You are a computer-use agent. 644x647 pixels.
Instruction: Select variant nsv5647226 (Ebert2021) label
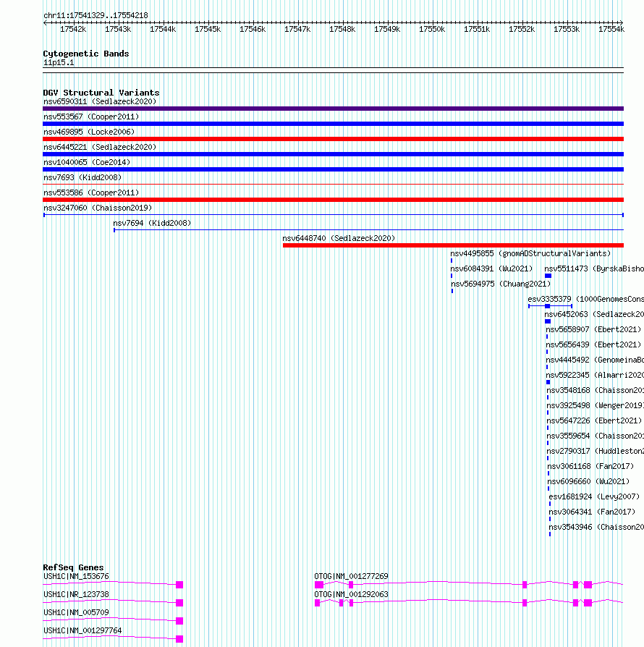[x=595, y=421]
